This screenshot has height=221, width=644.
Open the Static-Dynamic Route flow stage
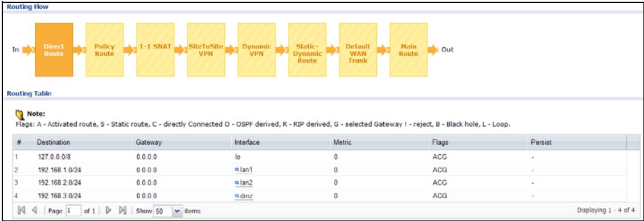click(307, 49)
